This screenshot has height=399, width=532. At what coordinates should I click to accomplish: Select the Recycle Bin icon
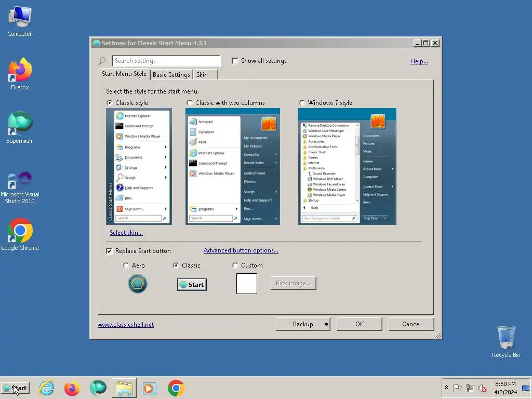[506, 341]
